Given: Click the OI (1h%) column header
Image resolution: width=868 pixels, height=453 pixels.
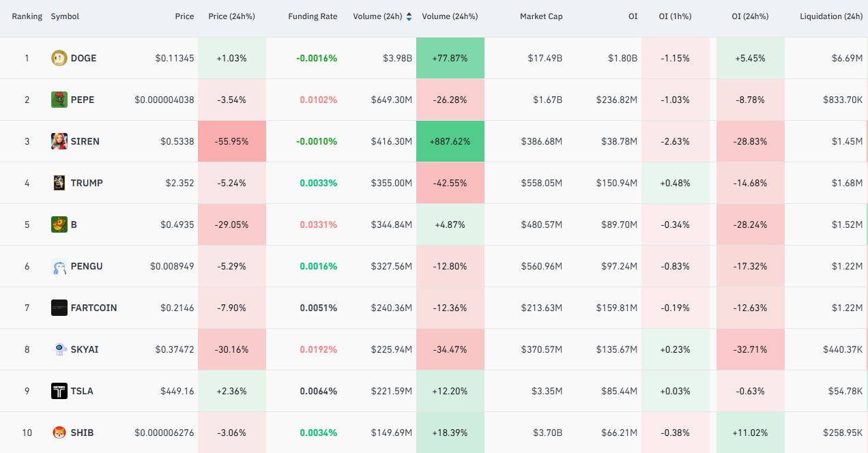Looking at the screenshot, I should tap(676, 16).
